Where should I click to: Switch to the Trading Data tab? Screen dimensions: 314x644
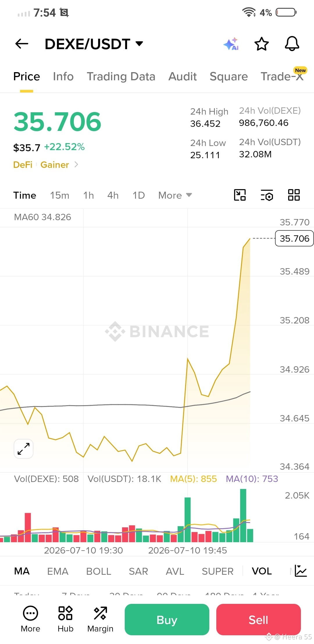[x=121, y=77]
